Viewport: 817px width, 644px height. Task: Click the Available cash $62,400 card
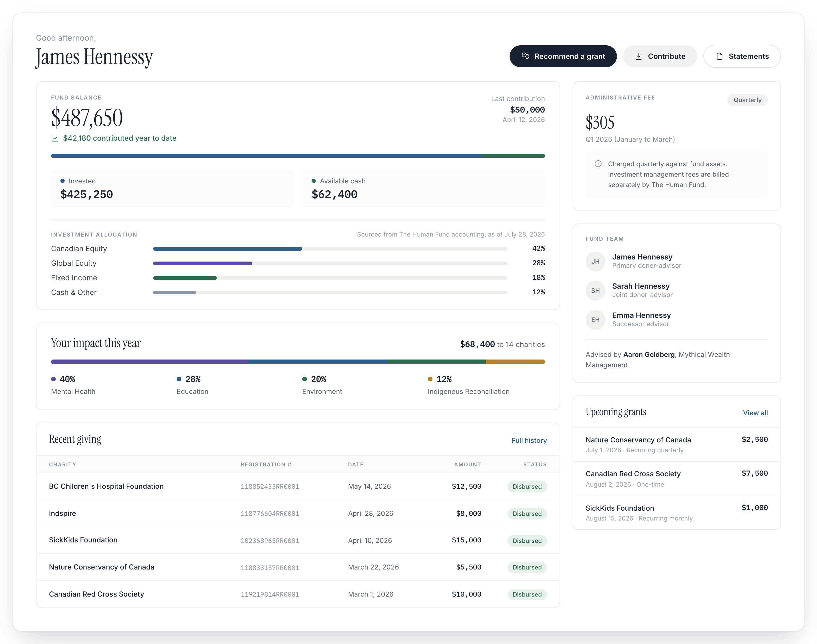[423, 189]
